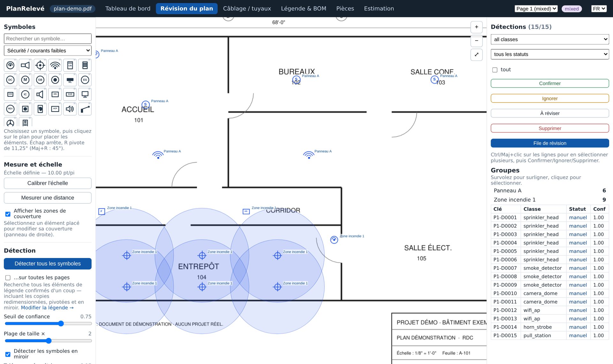Pick the DC door contact symbol
This screenshot has height=364, width=613.
pos(11,80)
